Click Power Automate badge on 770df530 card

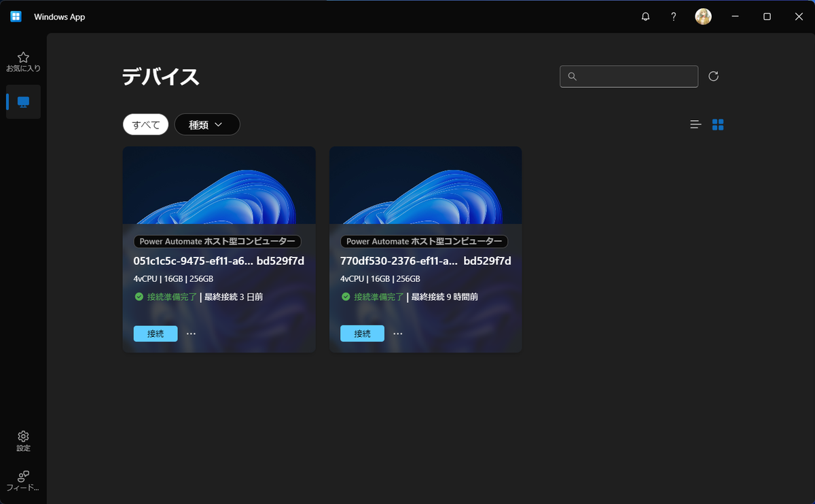424,241
